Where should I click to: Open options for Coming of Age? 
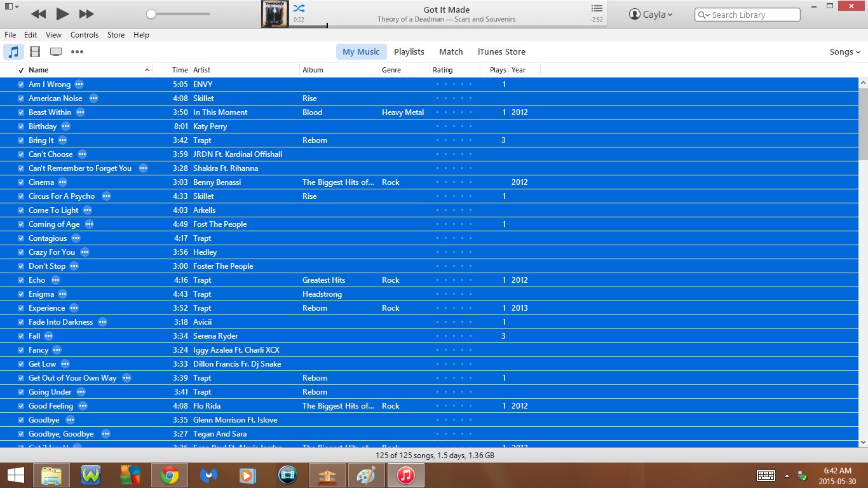tap(89, 224)
